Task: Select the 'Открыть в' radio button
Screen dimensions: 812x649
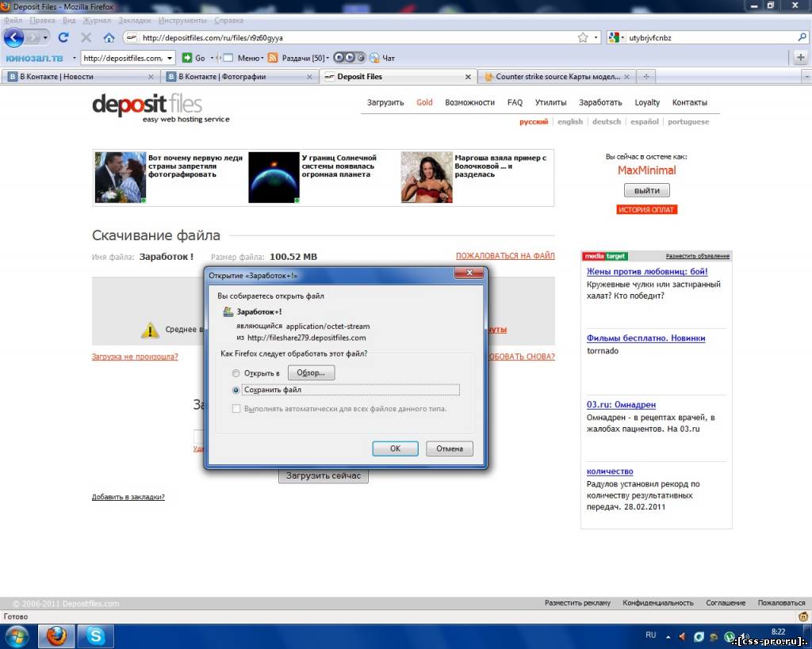Action: tap(236, 373)
